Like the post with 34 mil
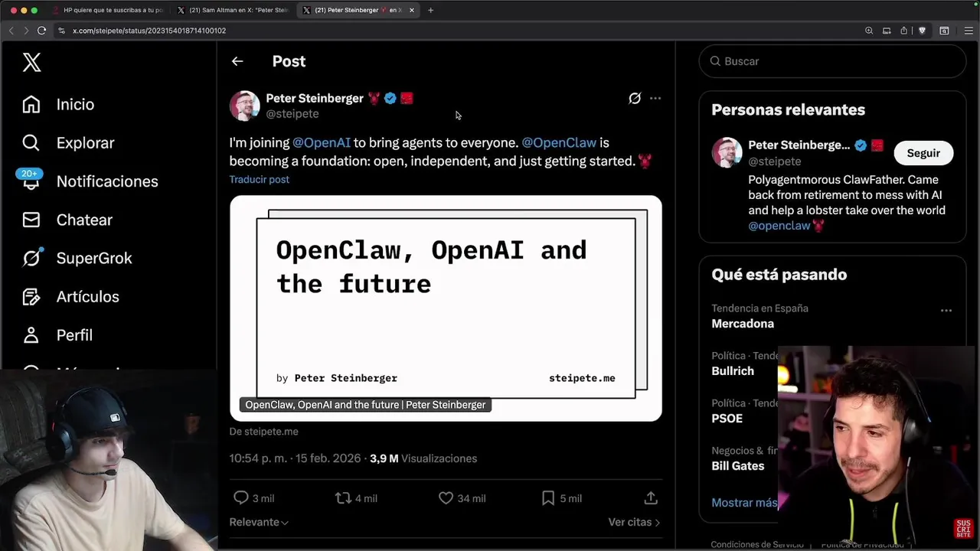This screenshot has height=551, width=980. pyautogui.click(x=446, y=497)
